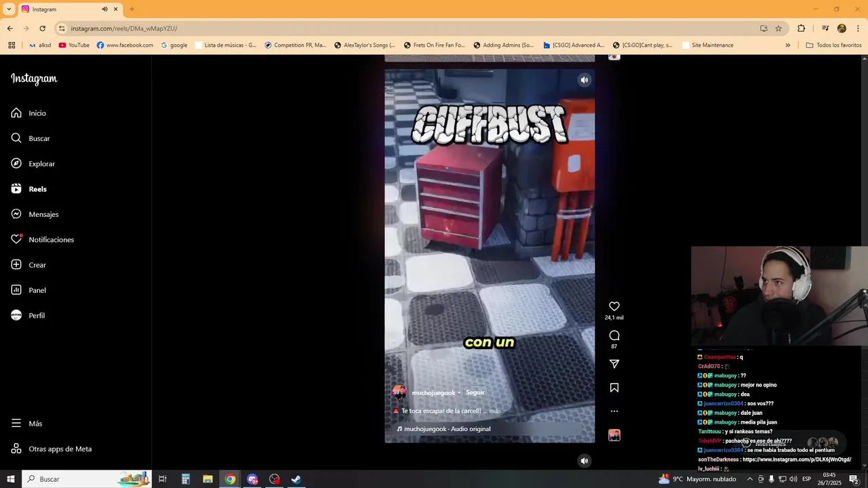Viewport: 868px width, 488px height.
Task: Open the Windows notification center
Action: (854, 479)
